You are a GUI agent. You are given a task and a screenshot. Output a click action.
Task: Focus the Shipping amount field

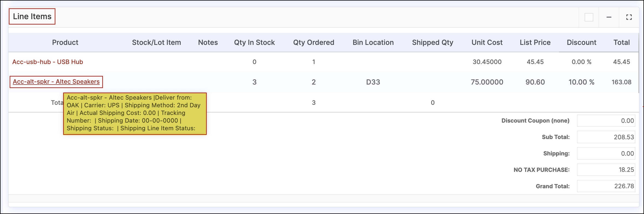[606, 154]
